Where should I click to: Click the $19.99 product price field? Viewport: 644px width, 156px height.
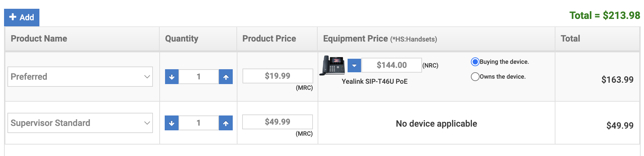click(x=278, y=76)
